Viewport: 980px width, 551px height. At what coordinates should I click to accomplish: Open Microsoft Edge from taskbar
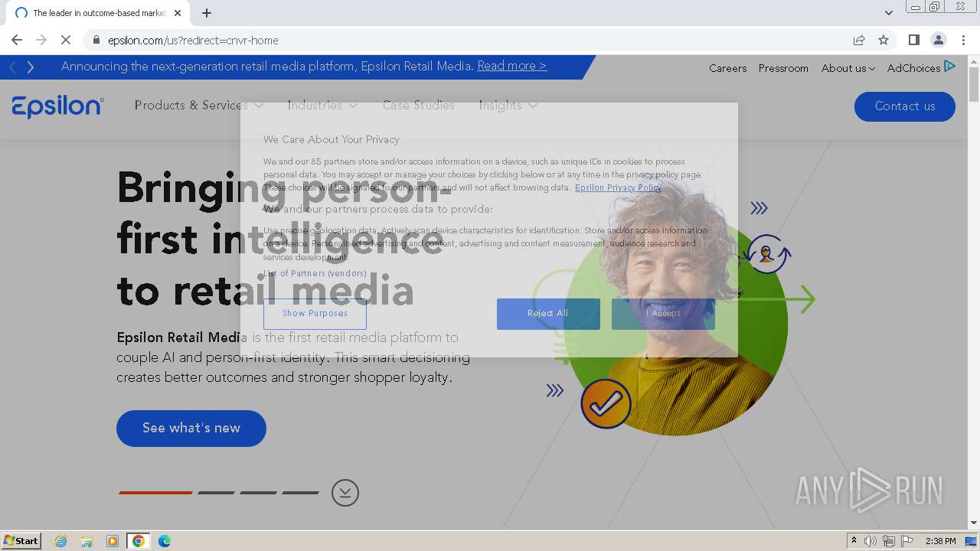pyautogui.click(x=165, y=541)
